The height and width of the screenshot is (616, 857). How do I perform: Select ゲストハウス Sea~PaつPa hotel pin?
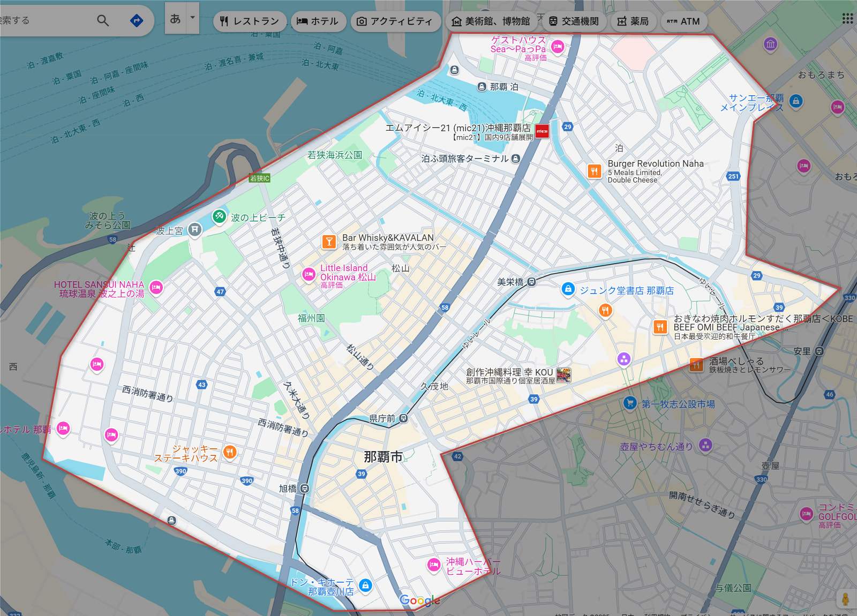click(x=558, y=47)
